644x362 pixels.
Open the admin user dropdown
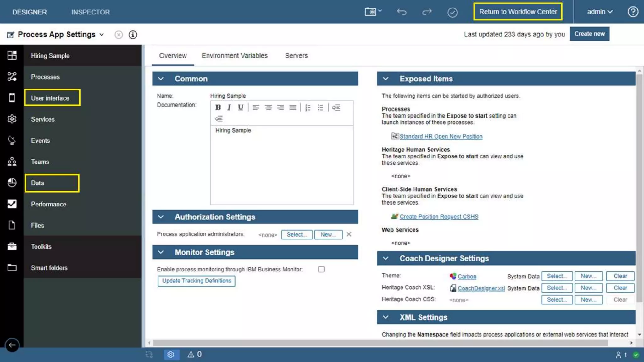tap(600, 12)
